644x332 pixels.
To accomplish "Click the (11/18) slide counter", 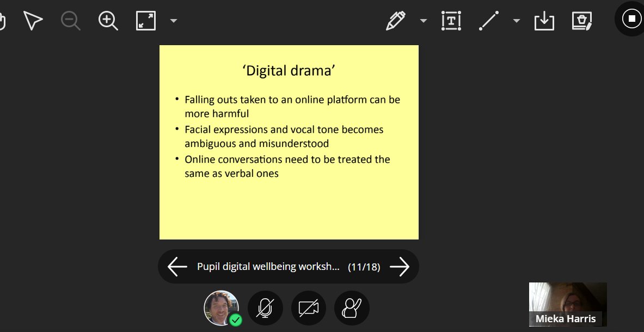I will click(364, 267).
